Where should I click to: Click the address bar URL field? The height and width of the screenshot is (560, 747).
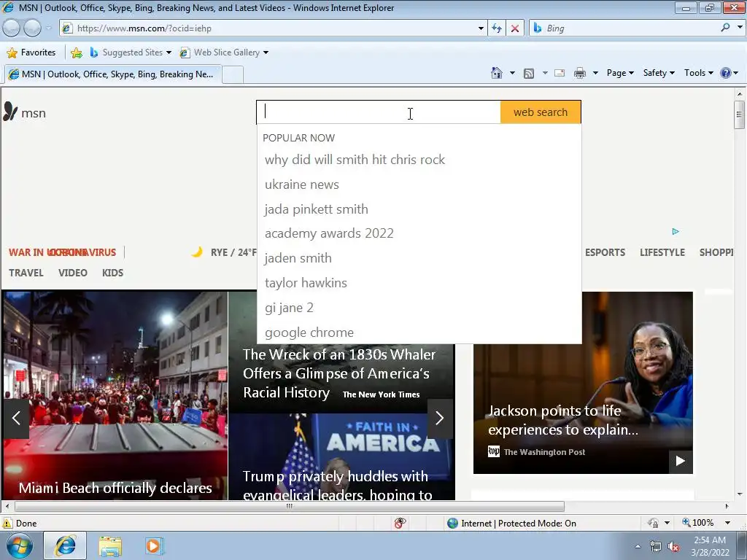click(x=274, y=28)
